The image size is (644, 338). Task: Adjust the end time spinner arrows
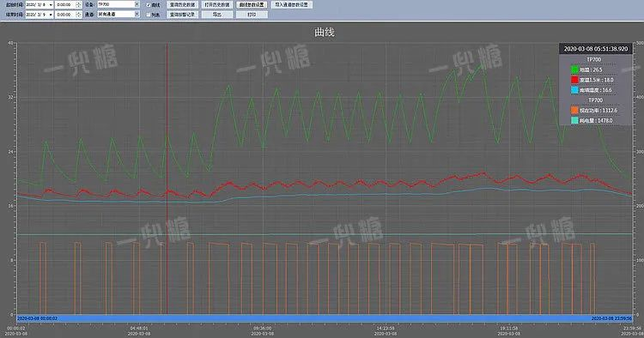pos(79,15)
